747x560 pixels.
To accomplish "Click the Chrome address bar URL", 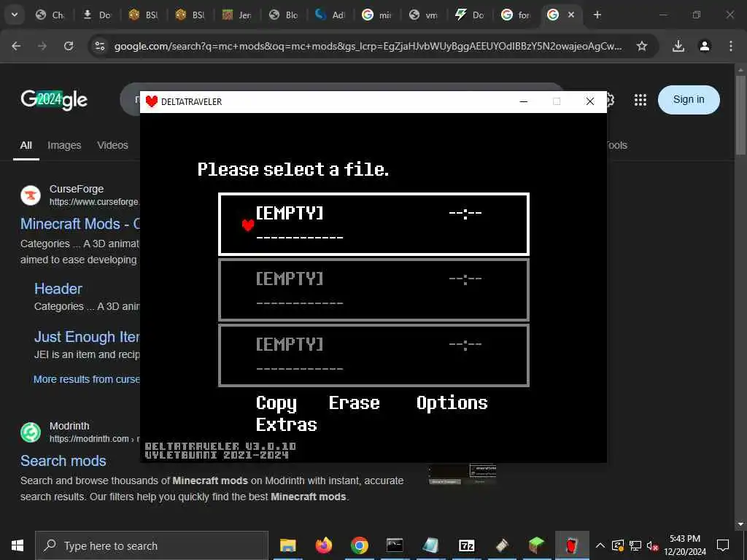I will (x=368, y=46).
